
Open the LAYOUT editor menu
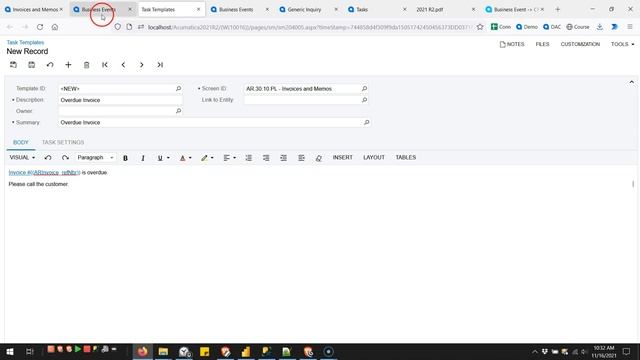(374, 158)
